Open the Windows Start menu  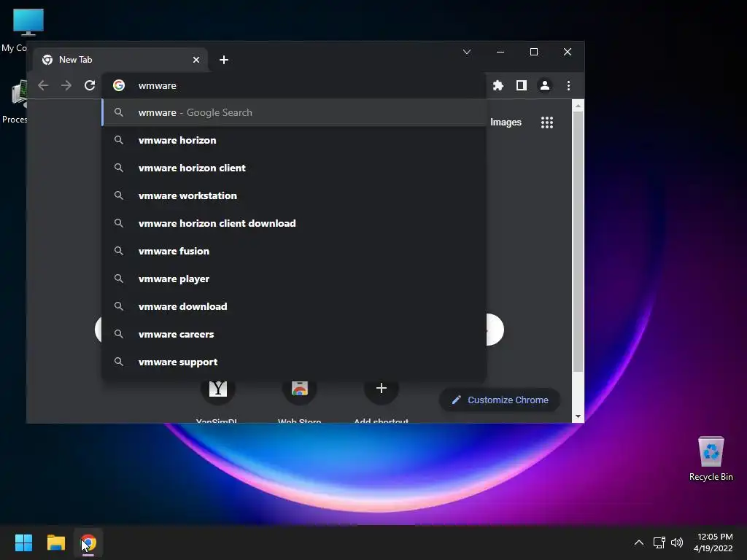click(x=23, y=542)
